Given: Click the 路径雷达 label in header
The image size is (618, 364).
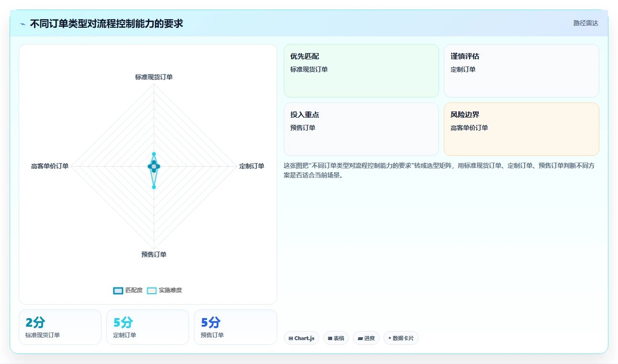Looking at the screenshot, I should 586,23.
